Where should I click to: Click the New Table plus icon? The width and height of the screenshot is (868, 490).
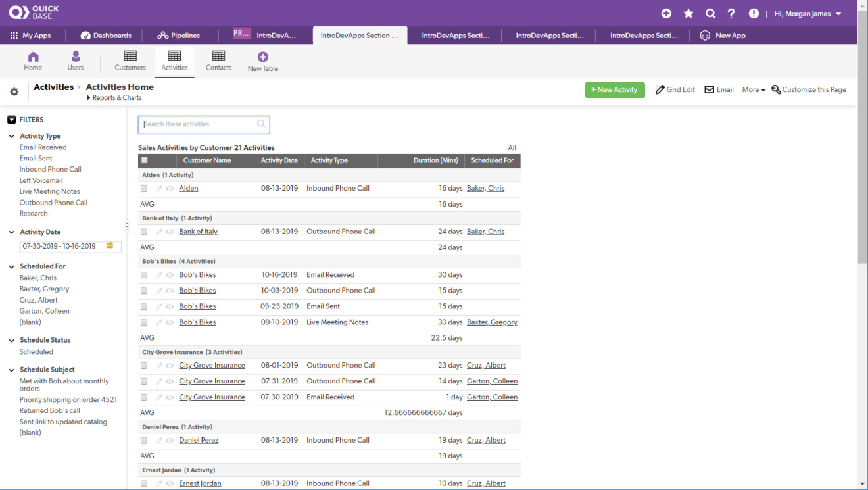click(x=262, y=57)
